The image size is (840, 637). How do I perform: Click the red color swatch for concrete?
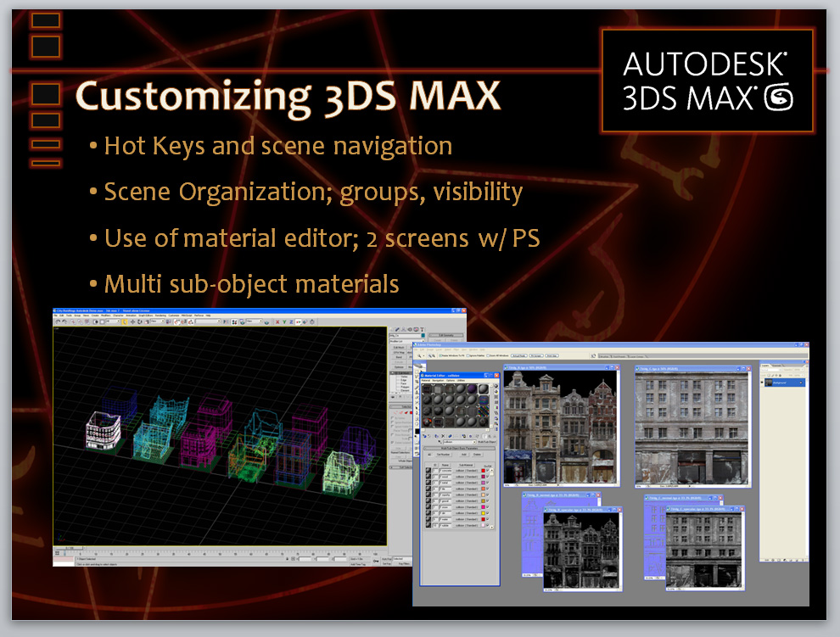484,470
